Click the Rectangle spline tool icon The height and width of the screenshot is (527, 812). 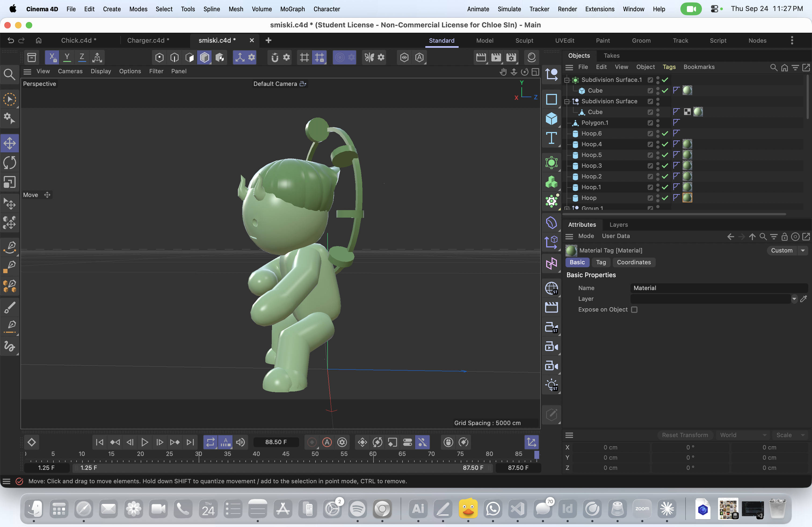click(551, 99)
